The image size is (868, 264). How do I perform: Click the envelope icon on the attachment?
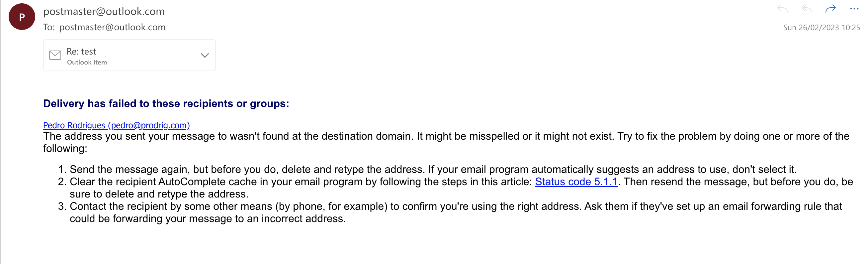pos(55,55)
